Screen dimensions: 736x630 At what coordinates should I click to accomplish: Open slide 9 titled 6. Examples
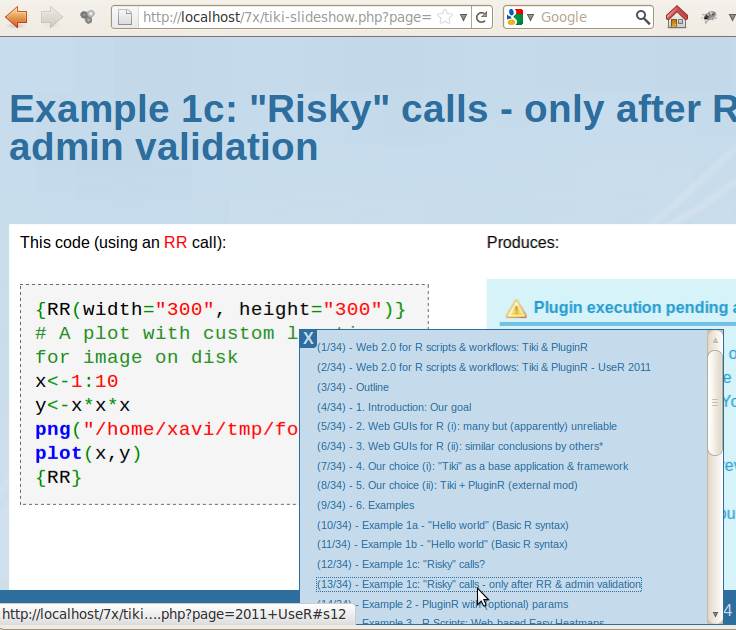pyautogui.click(x=366, y=505)
